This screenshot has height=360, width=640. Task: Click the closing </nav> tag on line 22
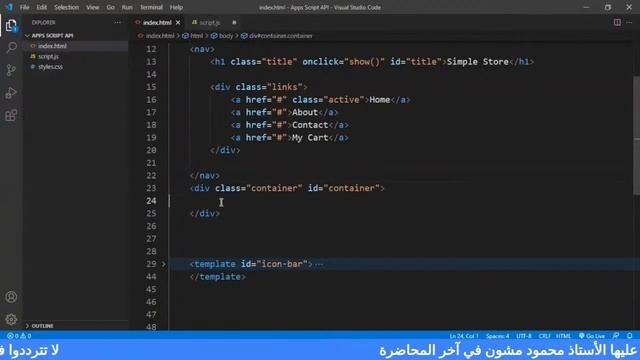pyautogui.click(x=205, y=176)
